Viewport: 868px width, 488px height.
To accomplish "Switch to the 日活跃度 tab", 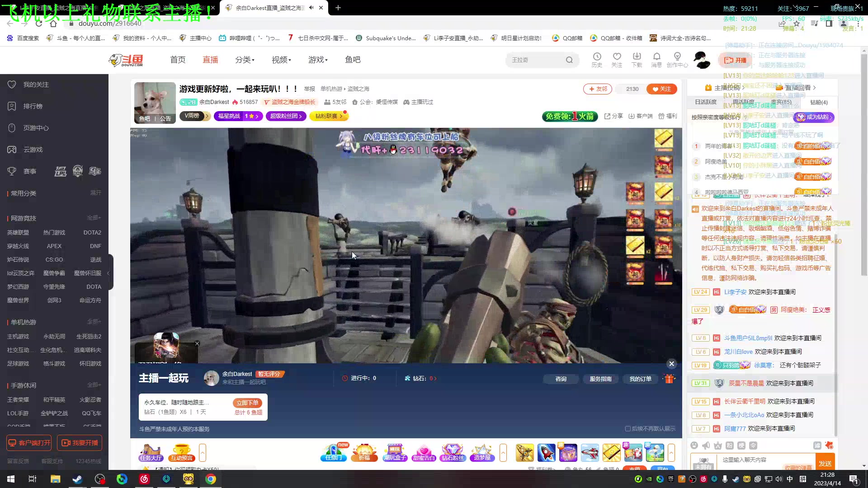I will [x=706, y=102].
